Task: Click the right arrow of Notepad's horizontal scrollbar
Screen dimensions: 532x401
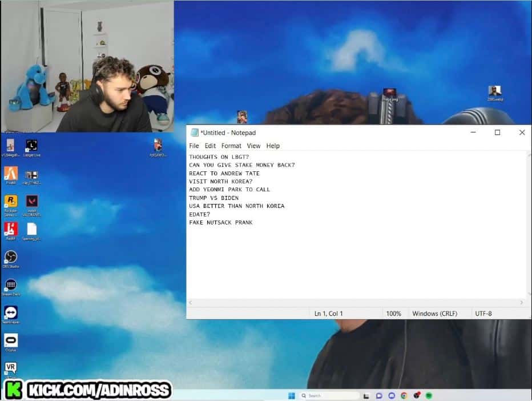Action: pyautogui.click(x=522, y=302)
